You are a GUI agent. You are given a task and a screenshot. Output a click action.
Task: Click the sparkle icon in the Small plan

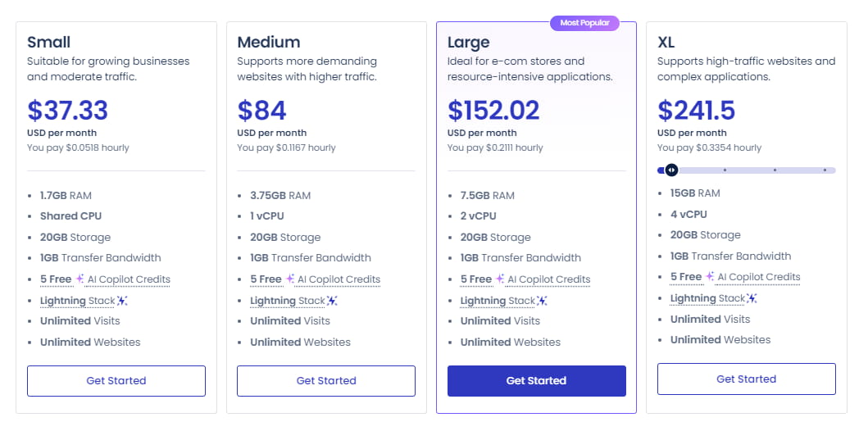(80, 279)
